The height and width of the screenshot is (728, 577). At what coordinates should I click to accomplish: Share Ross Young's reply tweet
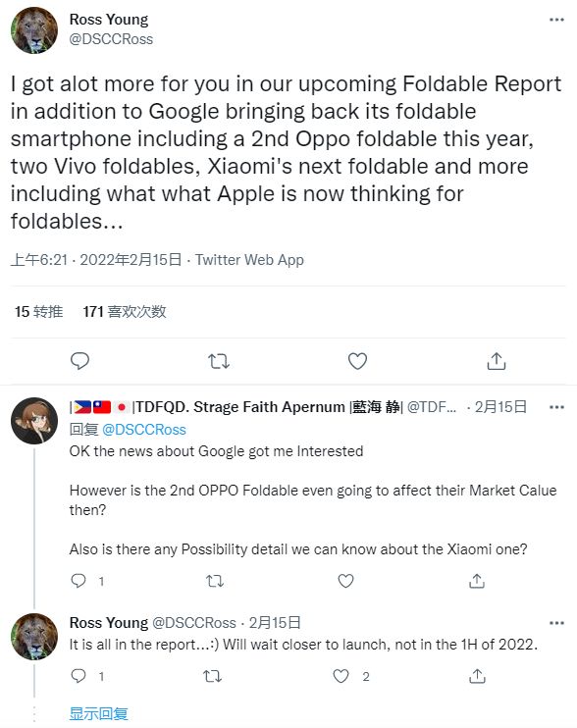tap(477, 676)
